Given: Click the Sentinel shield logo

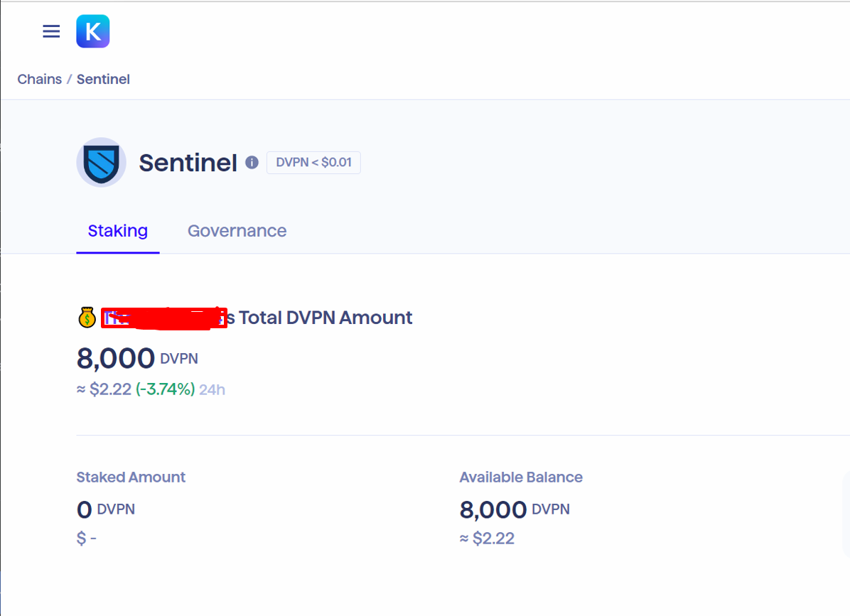Looking at the screenshot, I should (x=101, y=162).
